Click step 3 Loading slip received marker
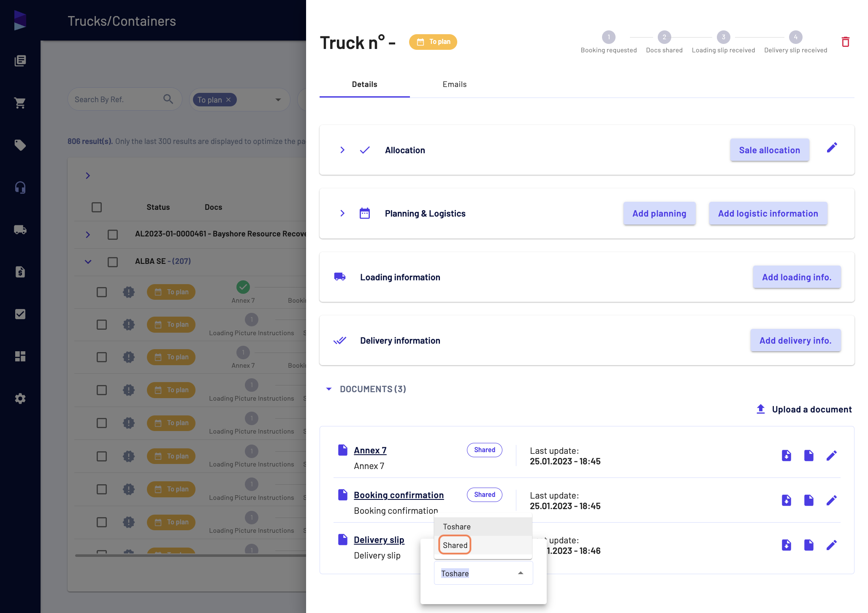The image size is (868, 613). (723, 37)
